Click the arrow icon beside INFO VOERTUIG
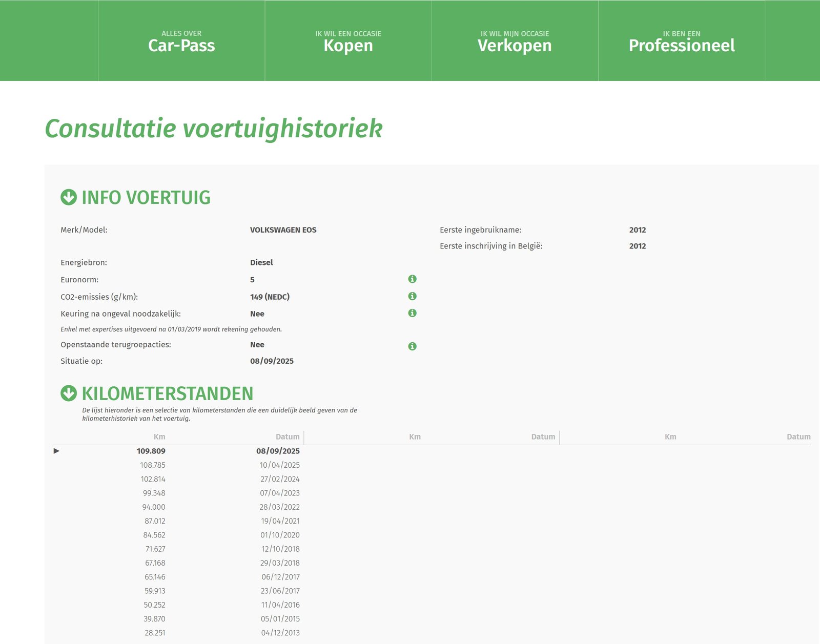Image resolution: width=820 pixels, height=644 pixels. (x=69, y=197)
